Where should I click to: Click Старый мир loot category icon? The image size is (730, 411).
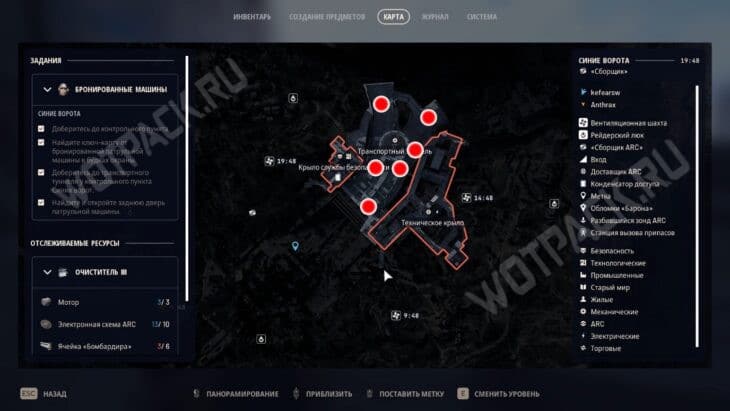pos(583,287)
